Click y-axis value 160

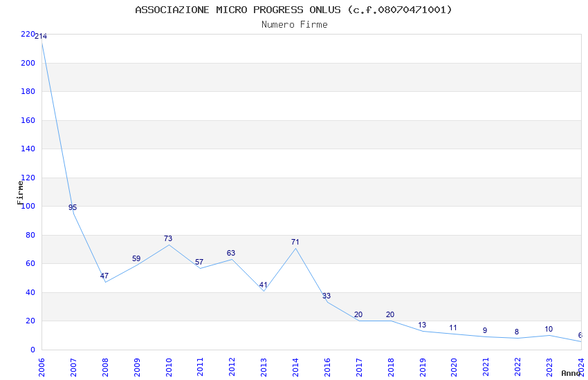(x=28, y=120)
